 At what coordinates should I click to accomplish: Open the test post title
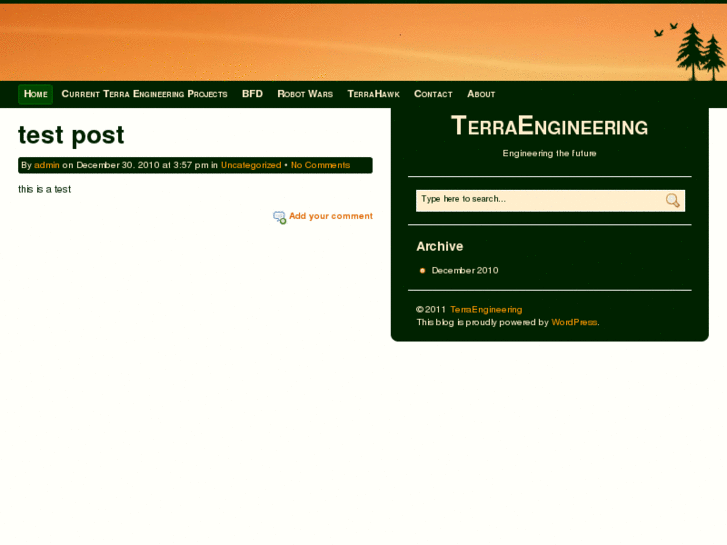coord(71,135)
